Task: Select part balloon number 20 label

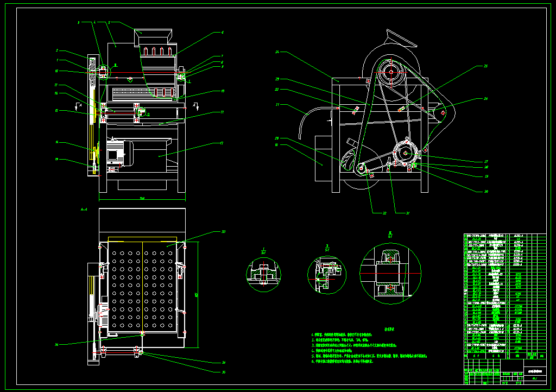Action: coord(277,138)
